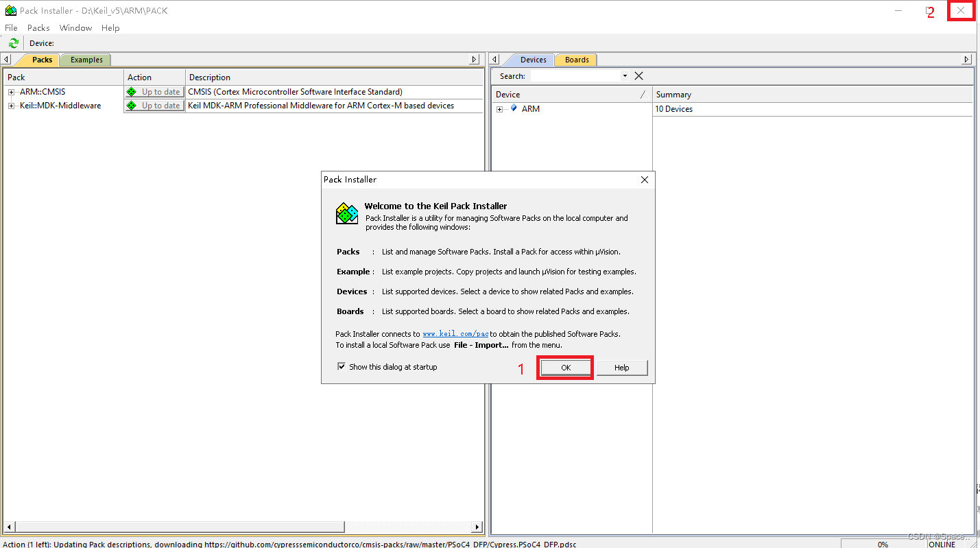Uncheck Show this dialog at startup
This screenshot has height=548, width=980.
[342, 367]
